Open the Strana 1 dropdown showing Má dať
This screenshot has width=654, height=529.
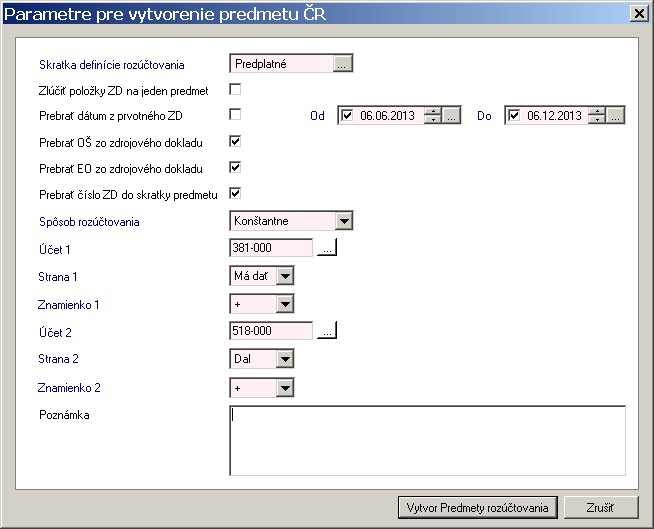click(285, 276)
